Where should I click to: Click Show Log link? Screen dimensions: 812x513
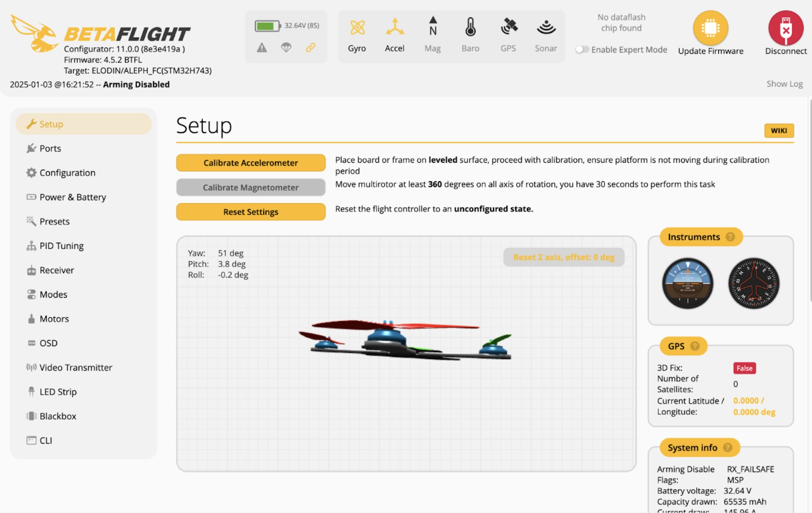click(785, 84)
